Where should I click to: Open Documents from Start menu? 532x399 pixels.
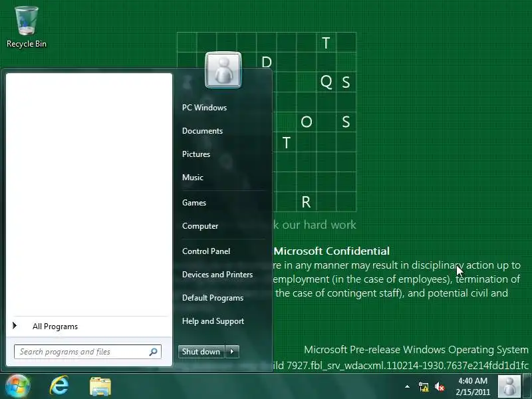click(x=203, y=131)
